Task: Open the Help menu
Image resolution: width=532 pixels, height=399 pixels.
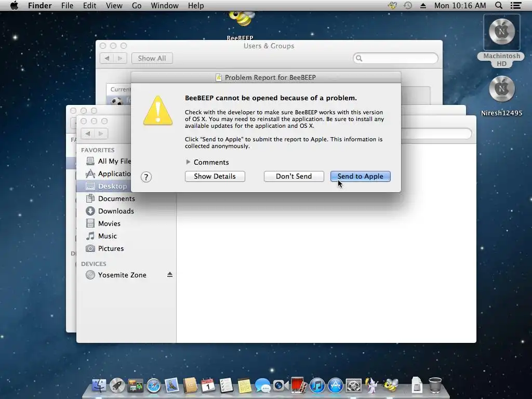Action: pyautogui.click(x=196, y=6)
